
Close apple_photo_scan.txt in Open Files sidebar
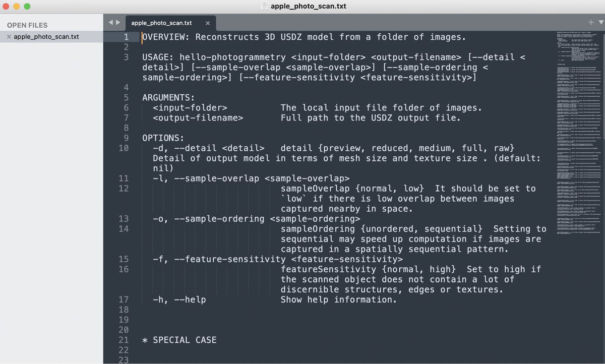pos(9,37)
